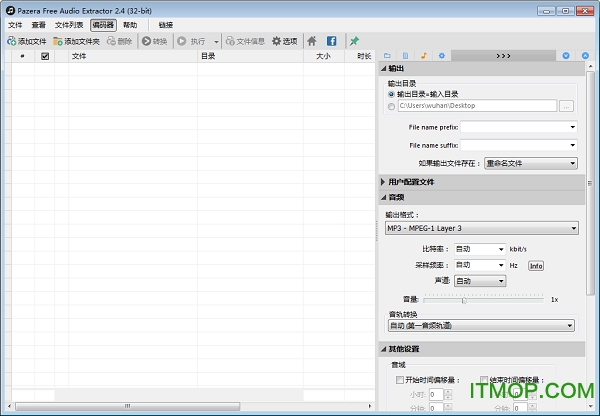Click the 小时 start offset value field
The height and width of the screenshot is (416, 600).
[436, 394]
